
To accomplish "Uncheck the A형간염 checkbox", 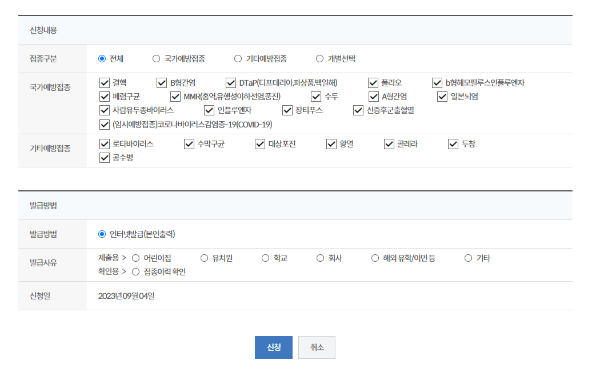I will (x=374, y=96).
